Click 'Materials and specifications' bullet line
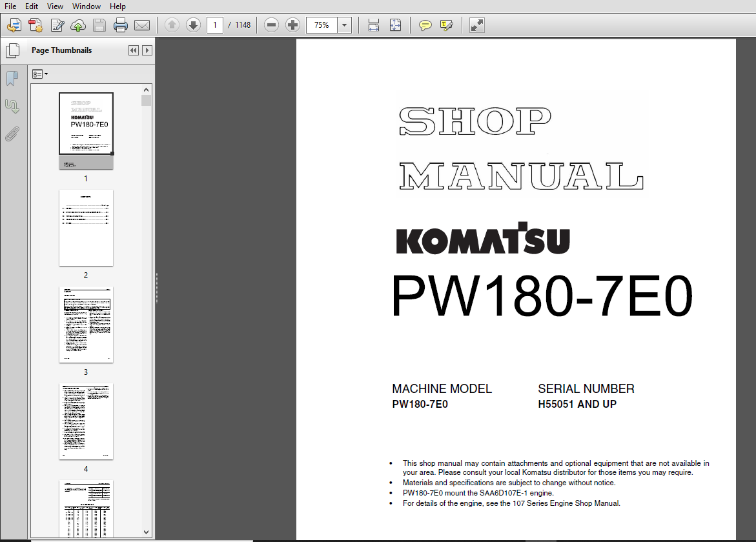 (509, 483)
